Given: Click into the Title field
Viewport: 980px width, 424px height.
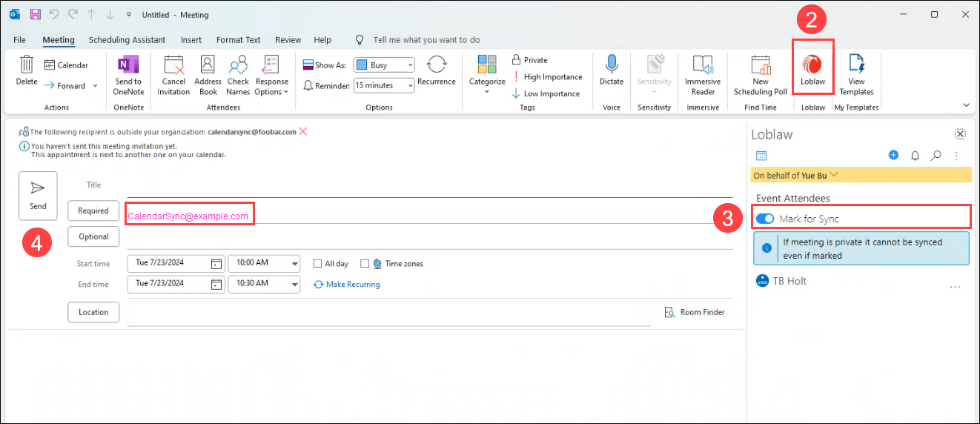Looking at the screenshot, I should coord(428,185).
